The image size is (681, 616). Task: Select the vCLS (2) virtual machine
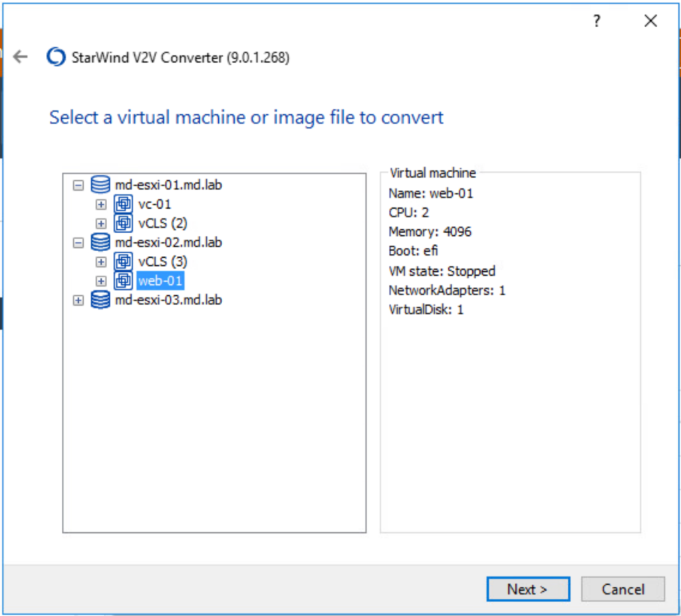pos(162,223)
